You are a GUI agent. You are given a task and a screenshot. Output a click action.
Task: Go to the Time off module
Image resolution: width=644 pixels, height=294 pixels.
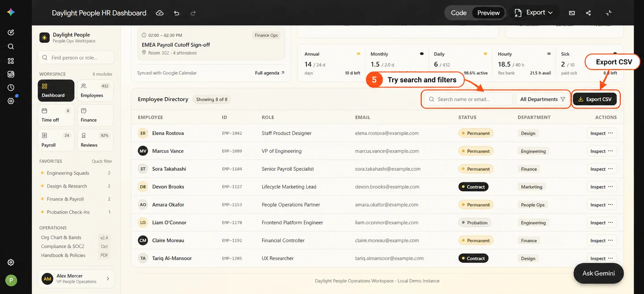tap(56, 115)
